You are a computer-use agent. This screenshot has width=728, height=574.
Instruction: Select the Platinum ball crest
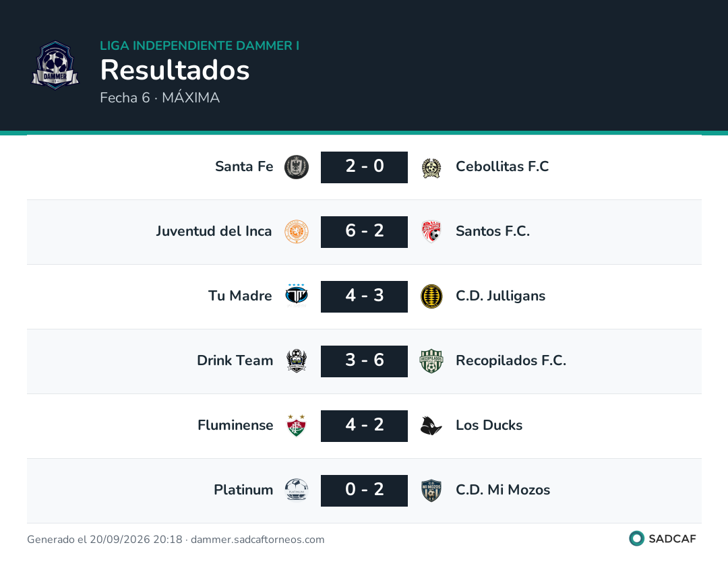coord(296,490)
